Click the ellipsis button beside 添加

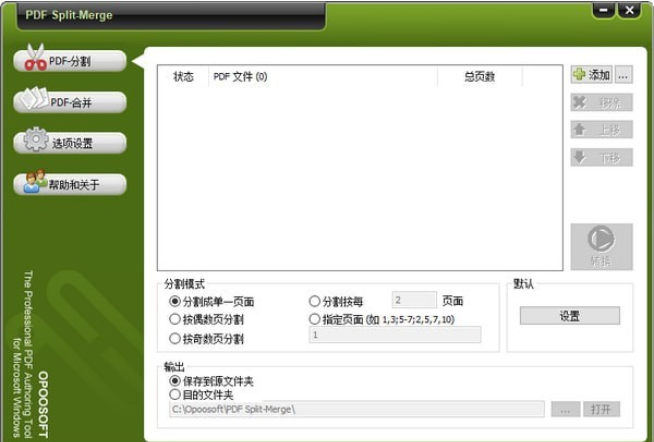(623, 75)
